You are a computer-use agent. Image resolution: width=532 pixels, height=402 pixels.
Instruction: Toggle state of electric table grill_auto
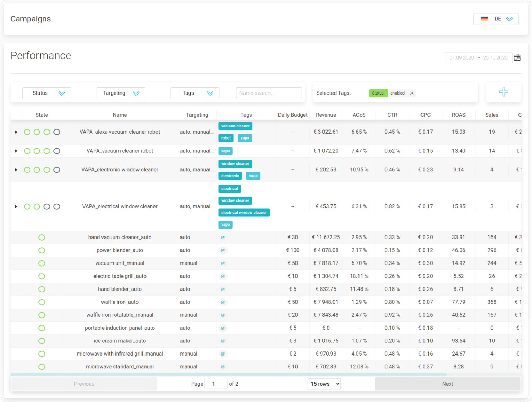pos(42,276)
